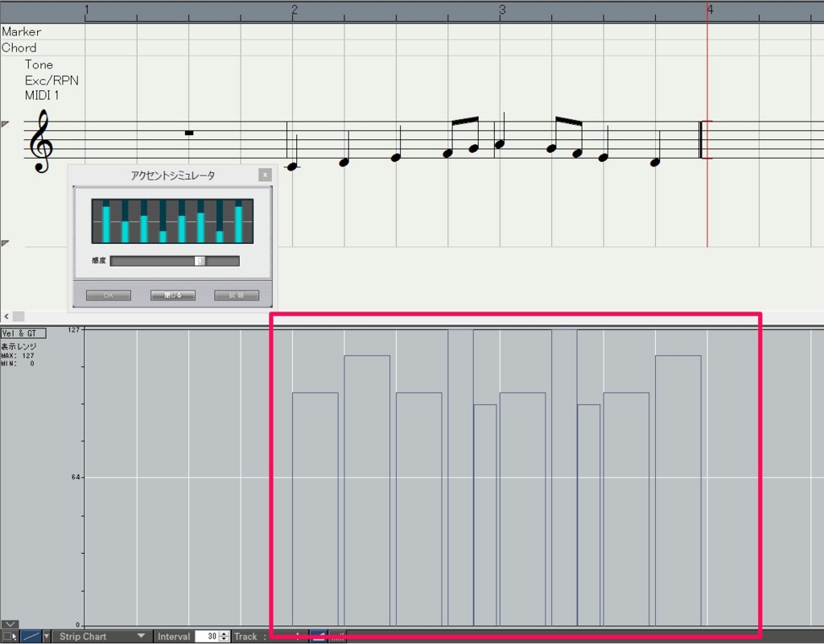This screenshot has height=644, width=824.
Task: Click the Interval spinner arrows
Action: [225, 636]
